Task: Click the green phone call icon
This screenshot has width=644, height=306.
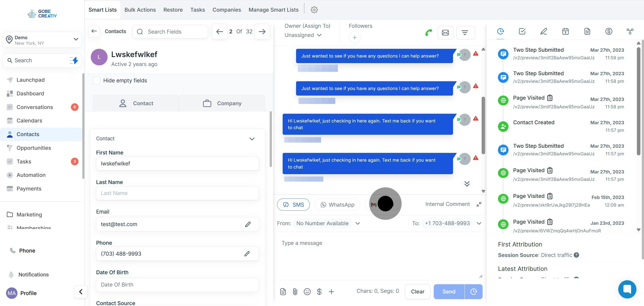Action: click(428, 32)
